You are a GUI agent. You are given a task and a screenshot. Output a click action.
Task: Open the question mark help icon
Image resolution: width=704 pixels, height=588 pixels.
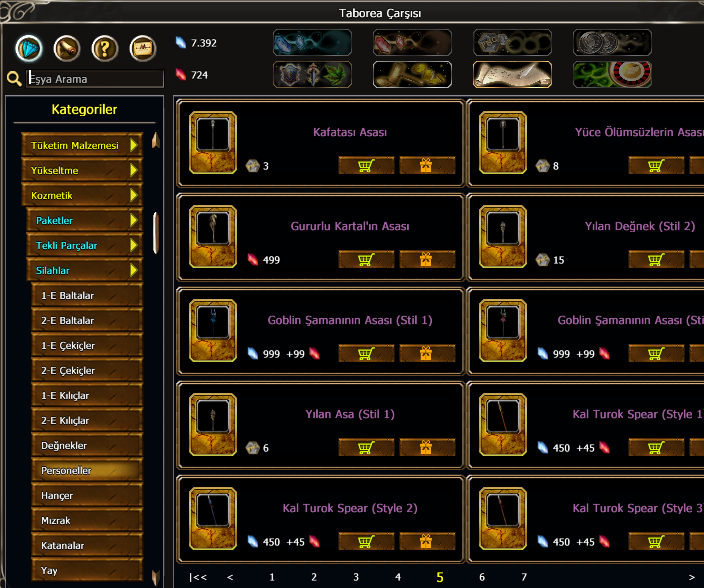[105, 48]
